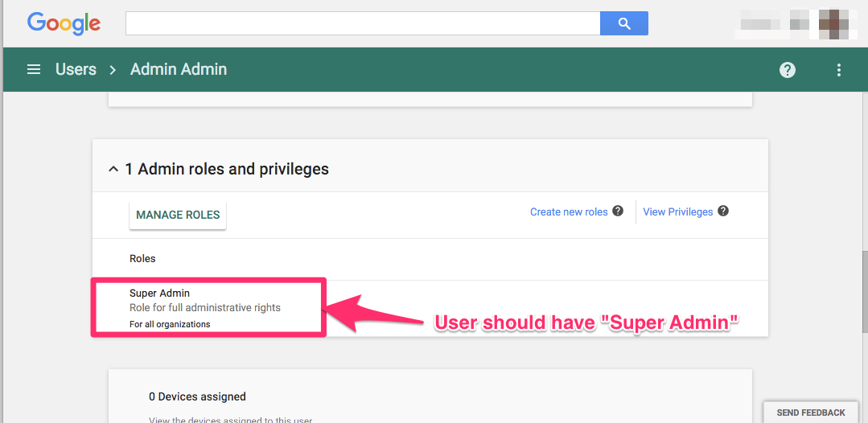The height and width of the screenshot is (423, 868).
Task: Open the help question mark in header
Action: 788,70
